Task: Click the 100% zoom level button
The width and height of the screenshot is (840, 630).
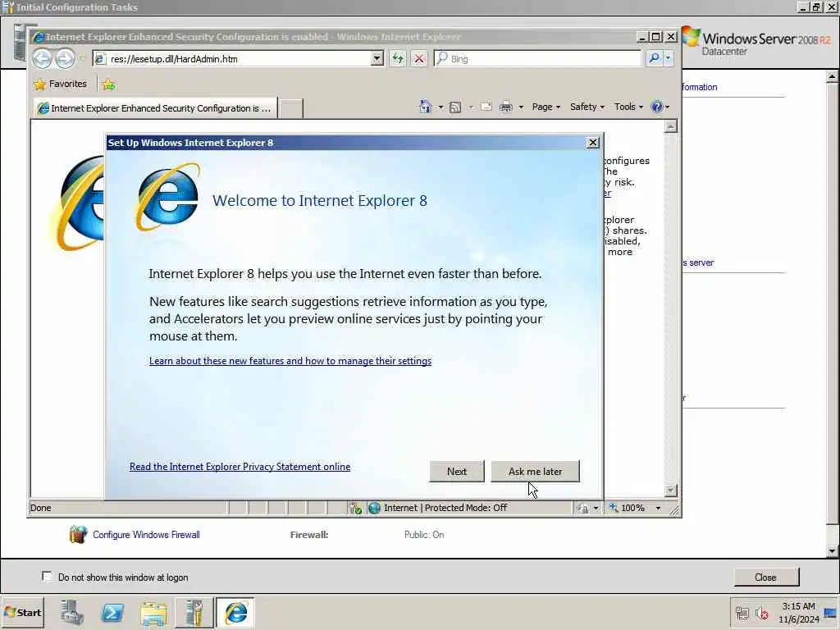Action: click(x=628, y=508)
